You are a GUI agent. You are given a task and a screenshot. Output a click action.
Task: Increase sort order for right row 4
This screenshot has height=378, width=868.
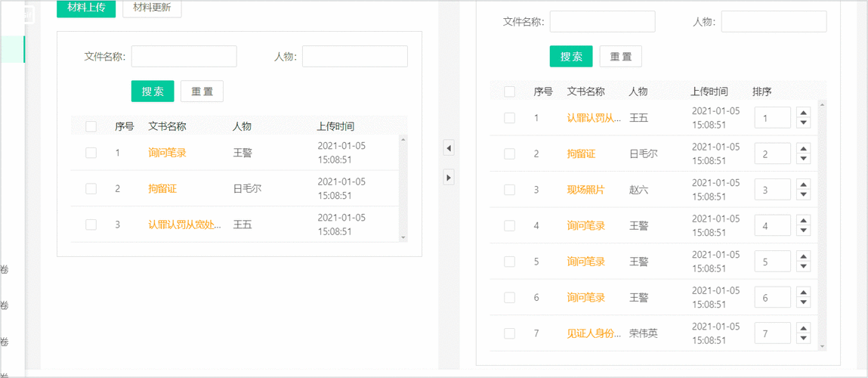tap(803, 221)
